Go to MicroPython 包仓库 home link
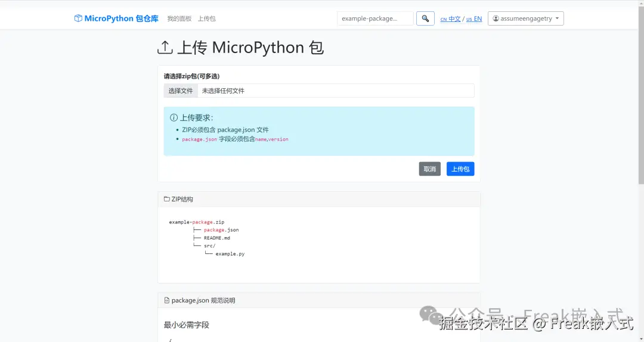Viewport: 644px width, 342px height. [116, 18]
